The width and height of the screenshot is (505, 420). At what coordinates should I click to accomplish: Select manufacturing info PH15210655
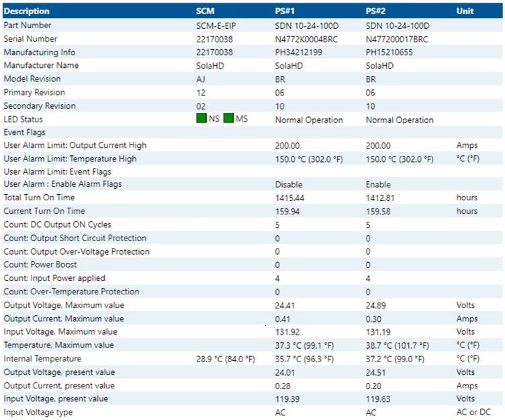(389, 52)
